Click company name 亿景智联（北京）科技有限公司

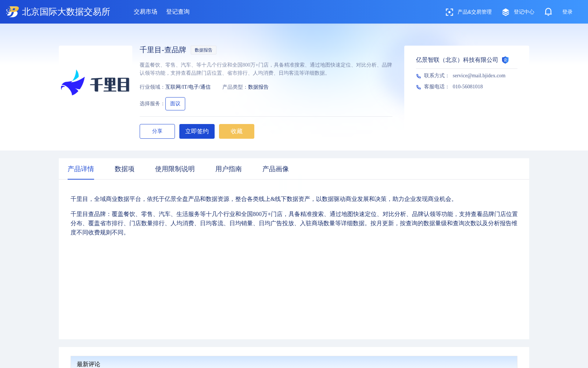tap(457, 60)
